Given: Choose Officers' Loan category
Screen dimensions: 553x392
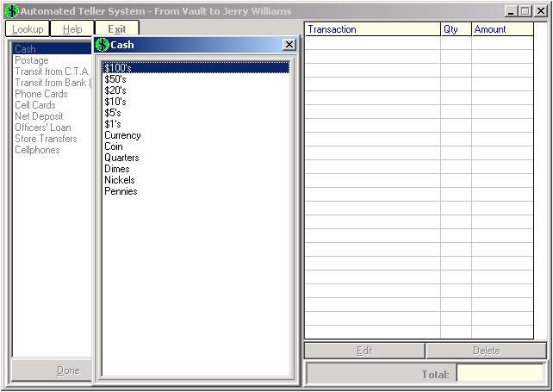Looking at the screenshot, I should (x=43, y=128).
